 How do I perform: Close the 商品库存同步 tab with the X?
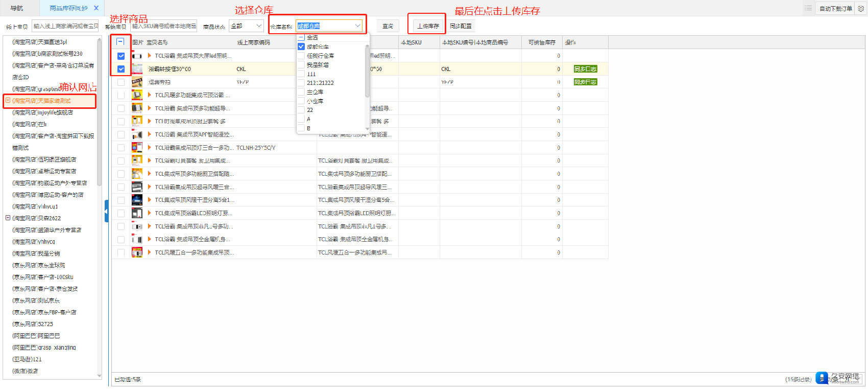(x=96, y=8)
